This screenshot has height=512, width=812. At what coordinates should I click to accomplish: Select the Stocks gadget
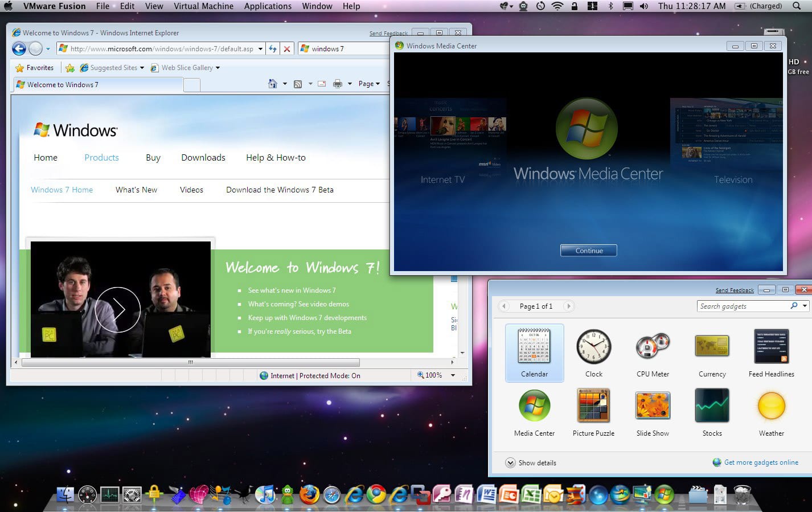(x=712, y=413)
